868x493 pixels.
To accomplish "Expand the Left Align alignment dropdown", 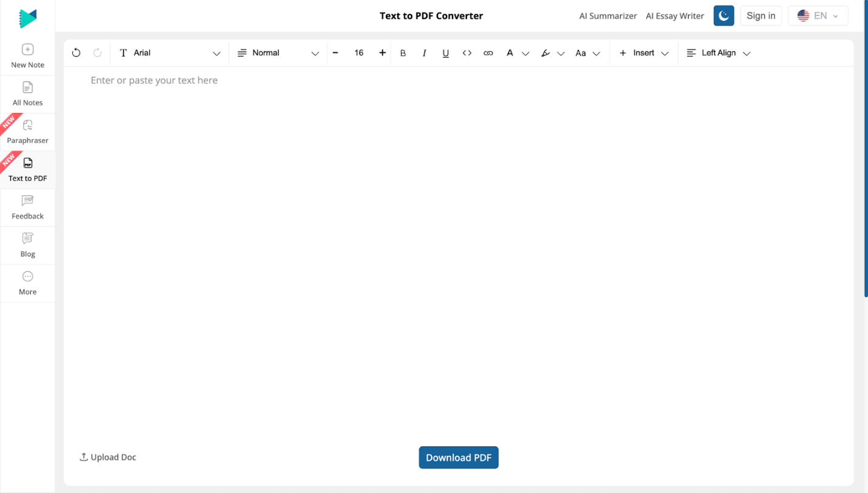I will [718, 53].
